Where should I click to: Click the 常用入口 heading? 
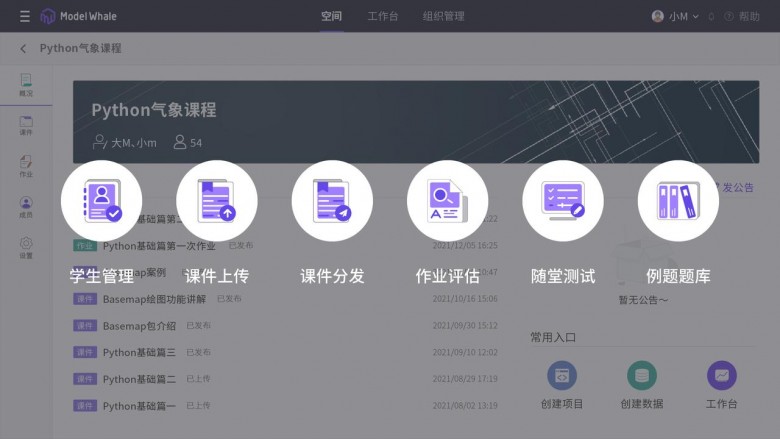tap(553, 337)
